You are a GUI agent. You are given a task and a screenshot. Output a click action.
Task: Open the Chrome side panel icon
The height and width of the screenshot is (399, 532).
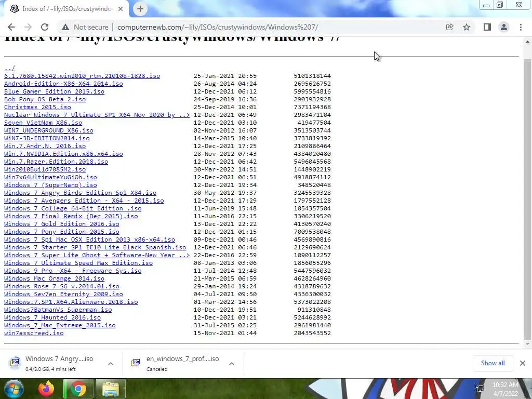[487, 27]
